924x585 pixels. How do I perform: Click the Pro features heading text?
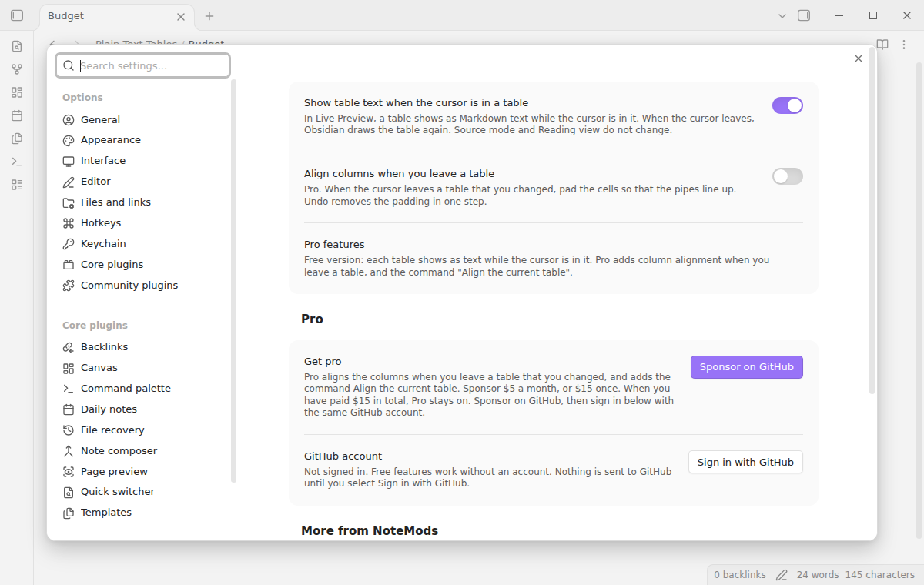[x=334, y=245]
